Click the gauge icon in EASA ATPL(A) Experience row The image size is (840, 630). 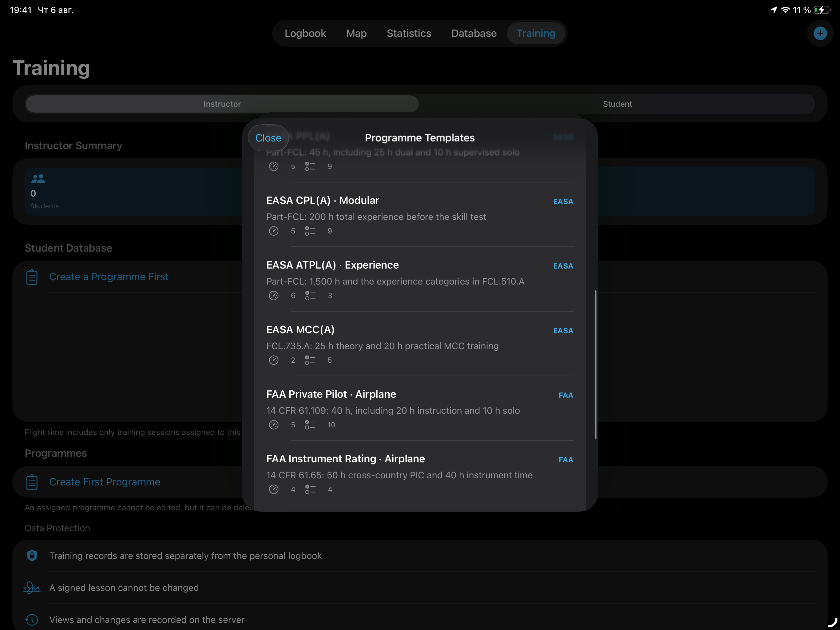click(x=273, y=296)
